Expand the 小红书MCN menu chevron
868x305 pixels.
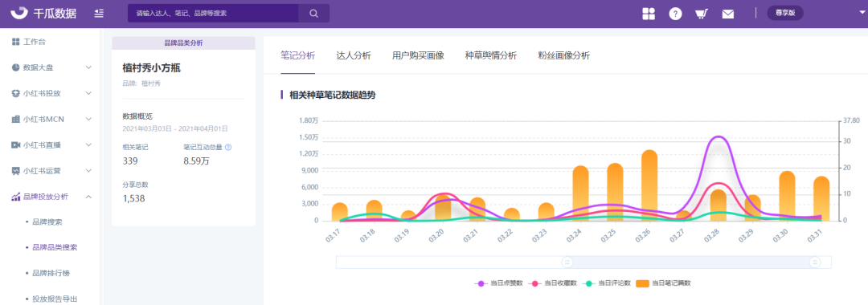click(x=88, y=120)
